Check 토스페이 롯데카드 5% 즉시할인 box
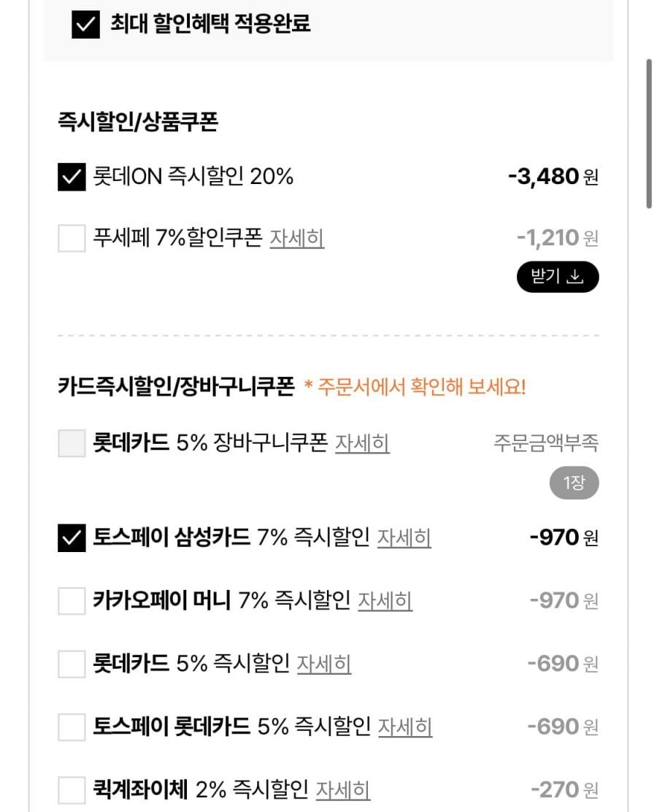The height and width of the screenshot is (812, 657). point(72,727)
